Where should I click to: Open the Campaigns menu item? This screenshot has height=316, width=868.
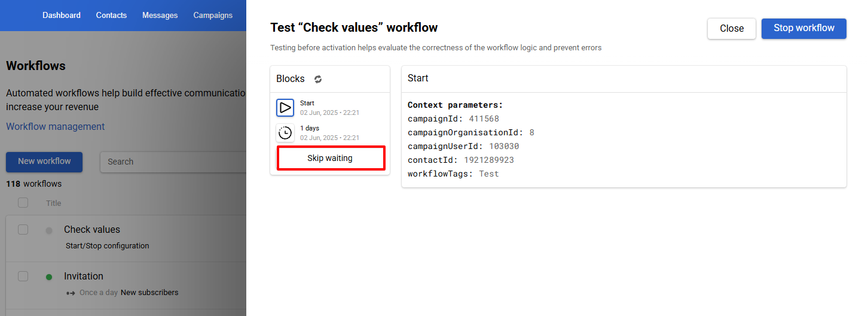click(x=213, y=16)
